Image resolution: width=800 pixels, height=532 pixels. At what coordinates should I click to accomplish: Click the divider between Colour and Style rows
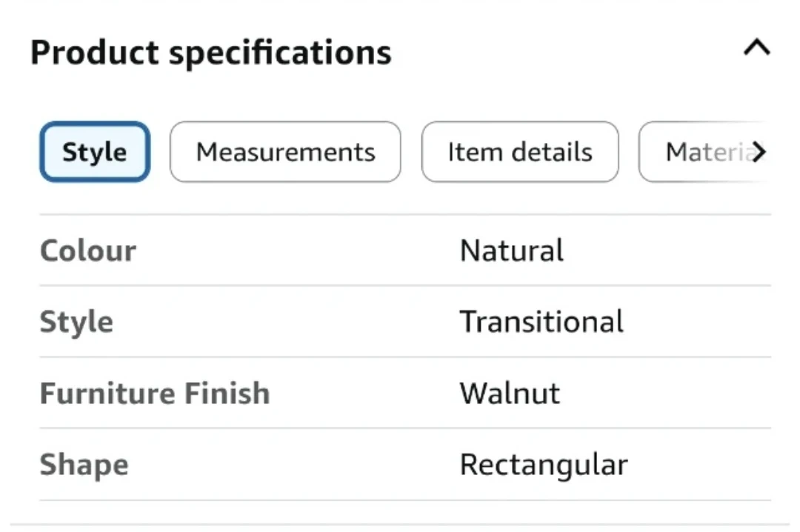tap(404, 285)
